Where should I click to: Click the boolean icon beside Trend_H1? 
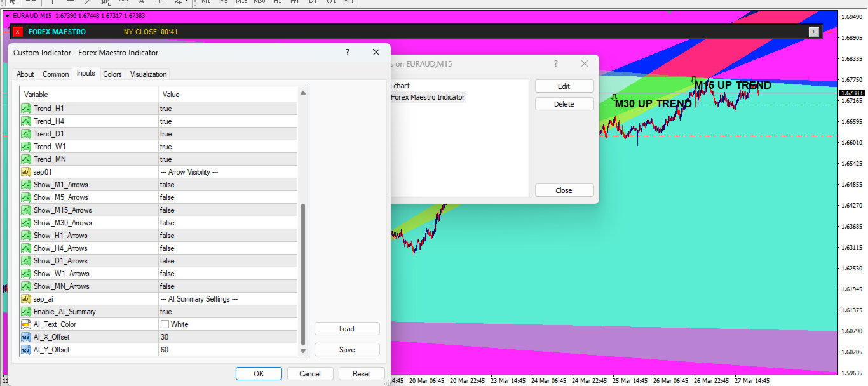coord(26,109)
